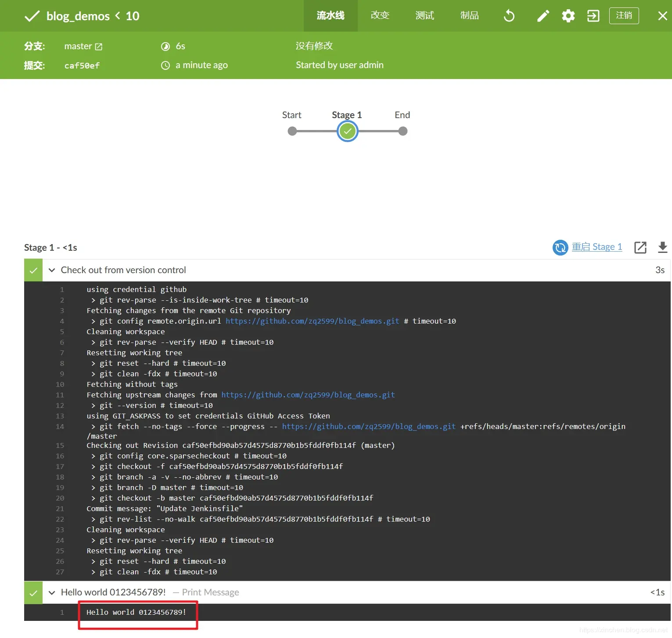The height and width of the screenshot is (638, 672).
Task: Click the blog_demos pipeline name
Action: coord(78,16)
